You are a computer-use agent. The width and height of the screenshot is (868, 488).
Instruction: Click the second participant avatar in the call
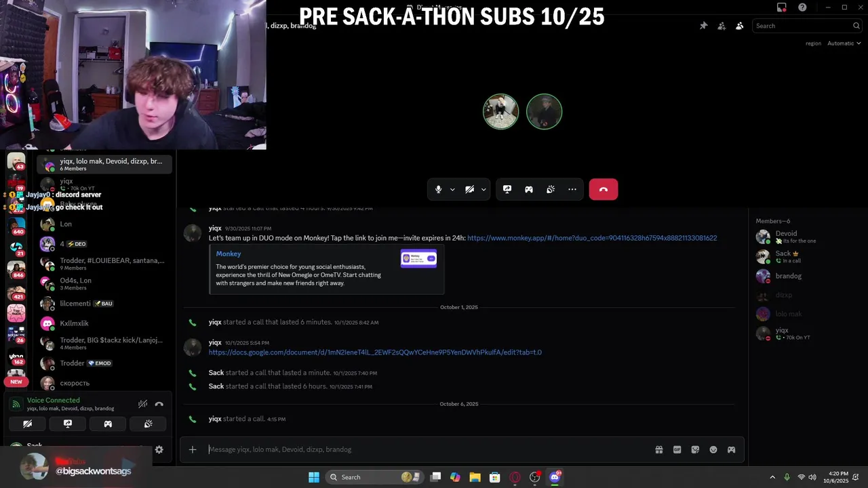(x=544, y=111)
